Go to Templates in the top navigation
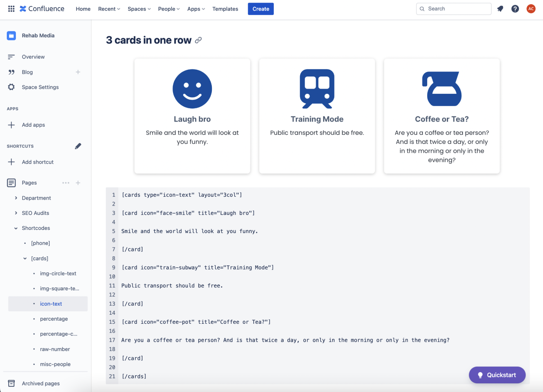This screenshot has width=543, height=392. (225, 9)
